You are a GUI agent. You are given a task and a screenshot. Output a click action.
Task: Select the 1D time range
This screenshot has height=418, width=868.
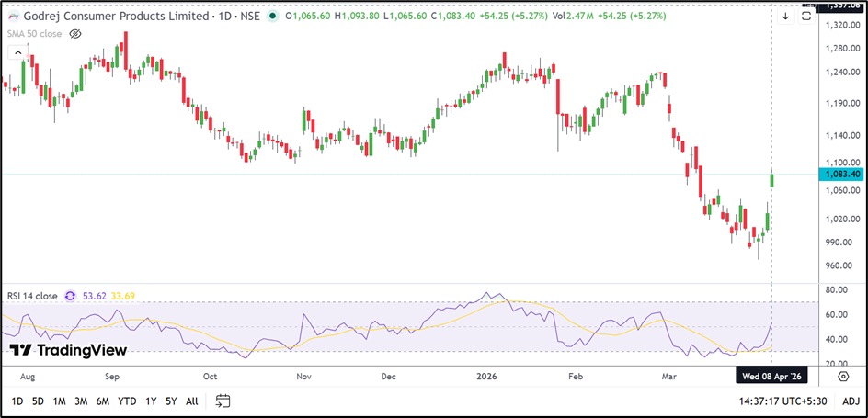17,401
